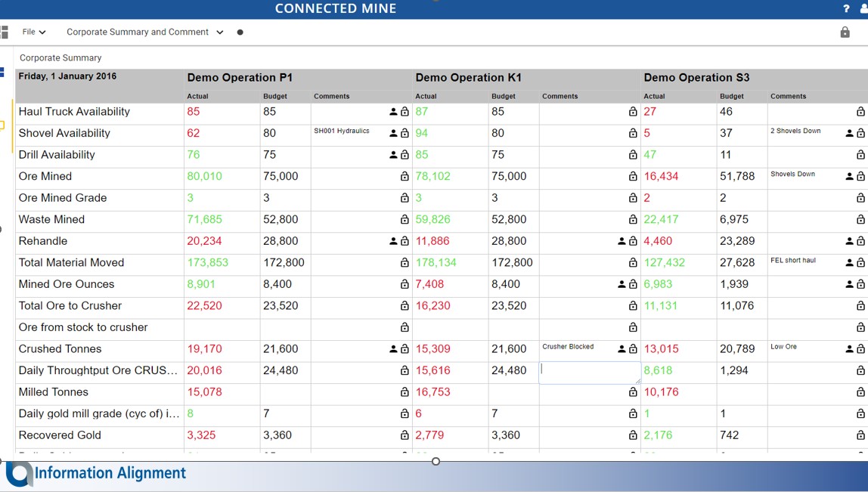This screenshot has height=492, width=868.
Task: Click user icon for P1 Haul Truck Availability
Action: 393,111
